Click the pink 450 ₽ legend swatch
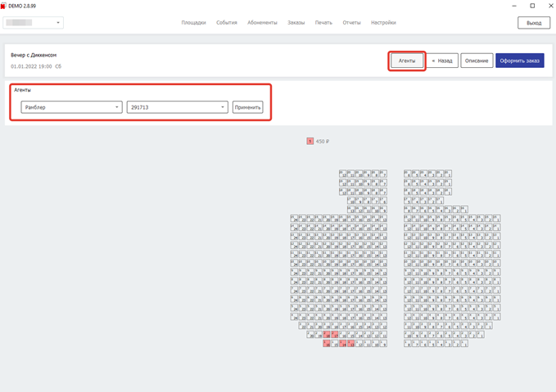This screenshot has height=392, width=556. [x=310, y=142]
